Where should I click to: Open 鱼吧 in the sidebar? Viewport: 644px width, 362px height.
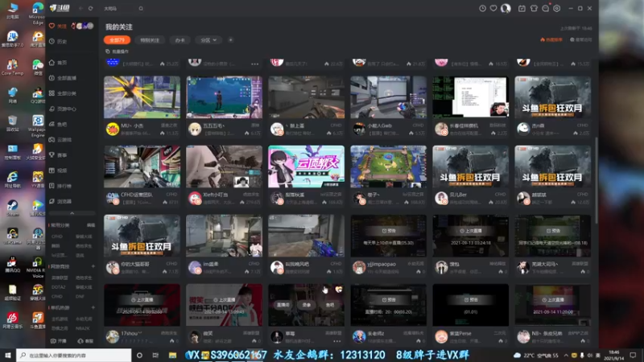(x=57, y=125)
